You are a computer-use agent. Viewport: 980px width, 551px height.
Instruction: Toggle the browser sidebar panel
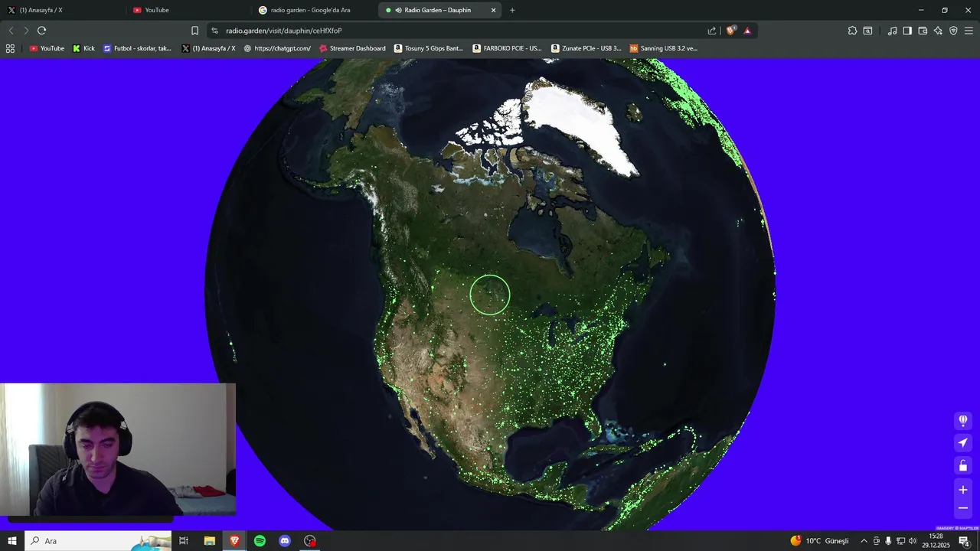(907, 31)
